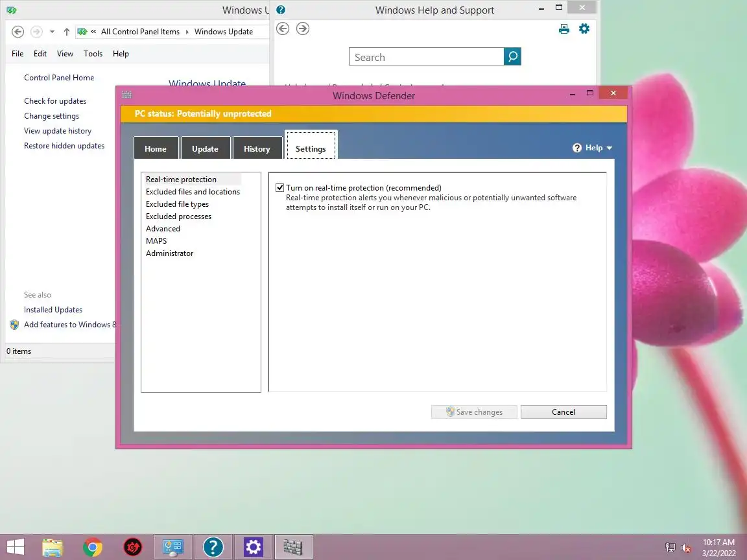Switch to the History tab
Viewport: 747px width, 560px height.
pyautogui.click(x=257, y=148)
